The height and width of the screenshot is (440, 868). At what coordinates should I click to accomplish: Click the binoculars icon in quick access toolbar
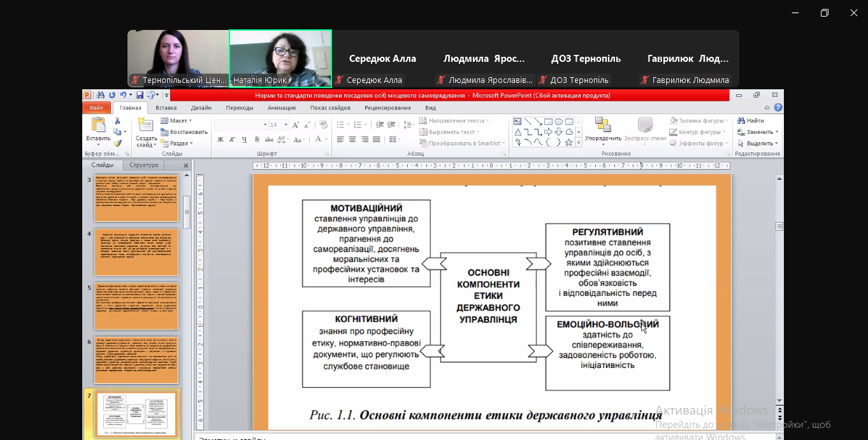[101, 96]
